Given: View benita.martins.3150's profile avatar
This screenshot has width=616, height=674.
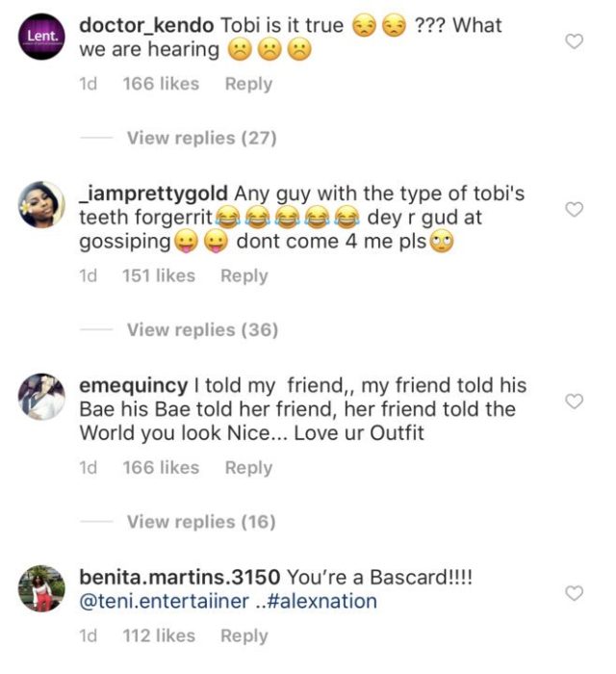Looking at the screenshot, I should [x=42, y=586].
